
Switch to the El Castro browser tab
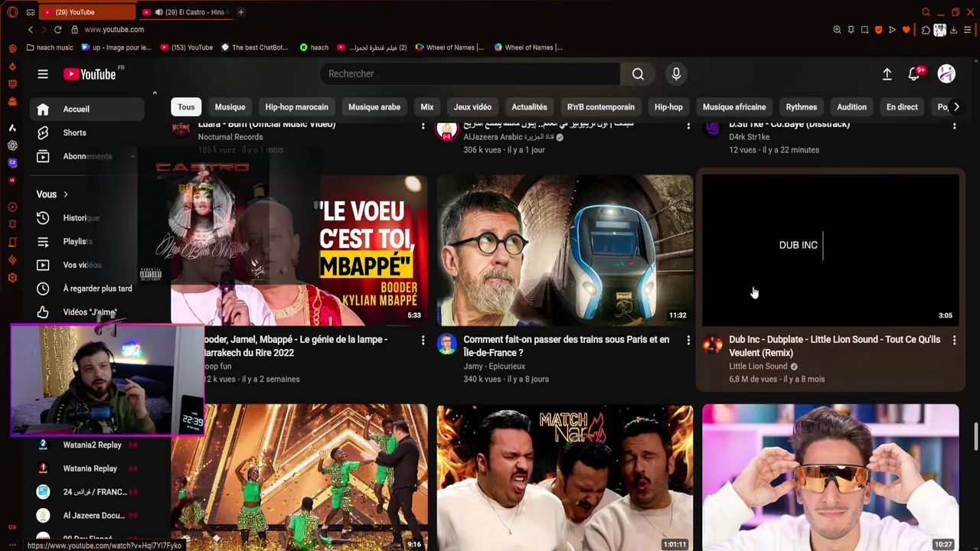[186, 12]
